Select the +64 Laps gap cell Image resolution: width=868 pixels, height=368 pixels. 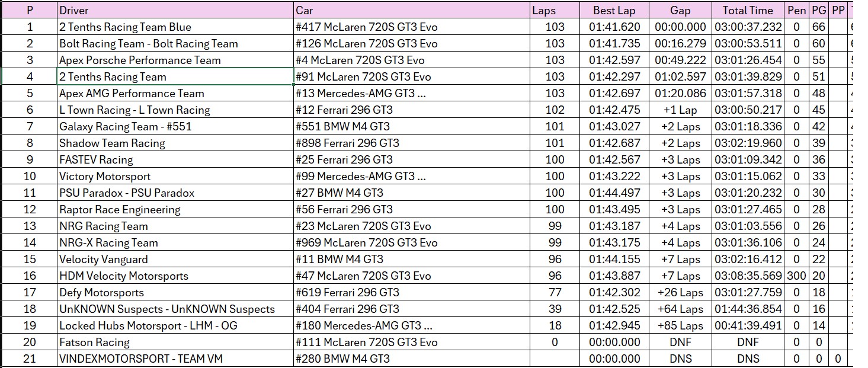(681, 309)
